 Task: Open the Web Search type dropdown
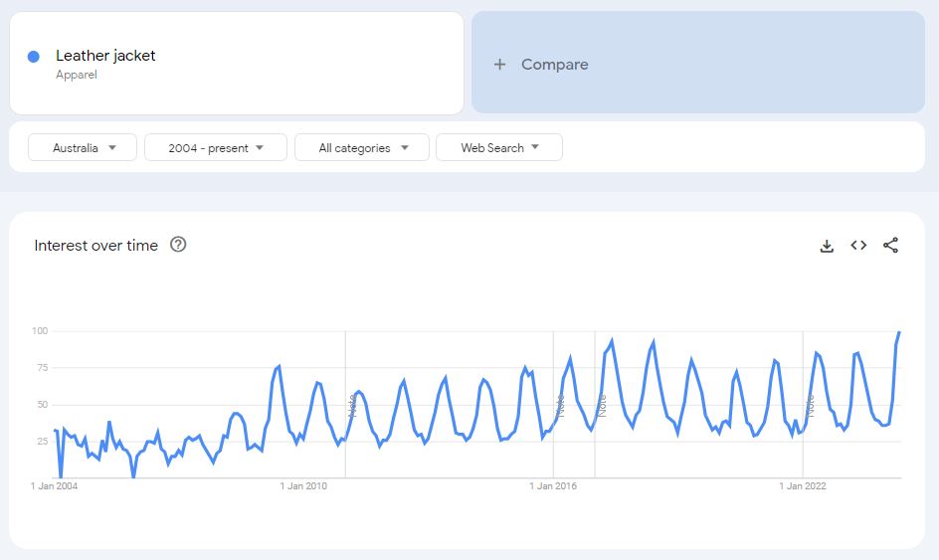click(499, 147)
